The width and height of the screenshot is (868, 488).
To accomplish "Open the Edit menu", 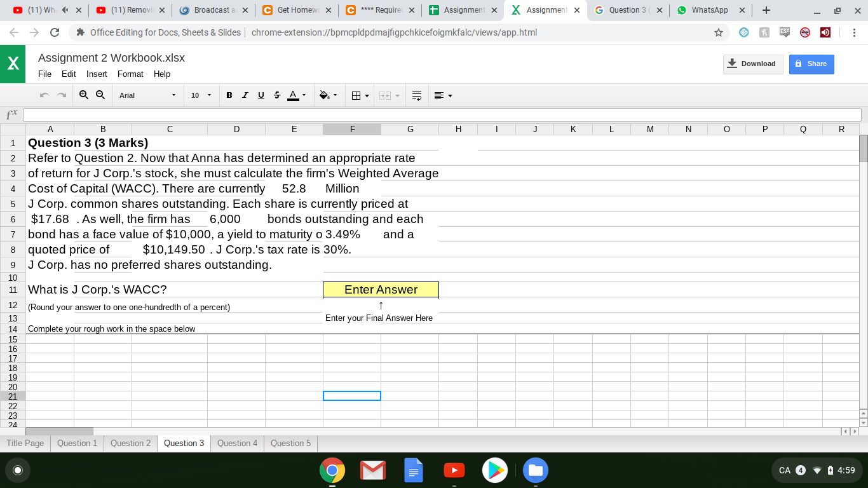I will pyautogui.click(x=69, y=74).
